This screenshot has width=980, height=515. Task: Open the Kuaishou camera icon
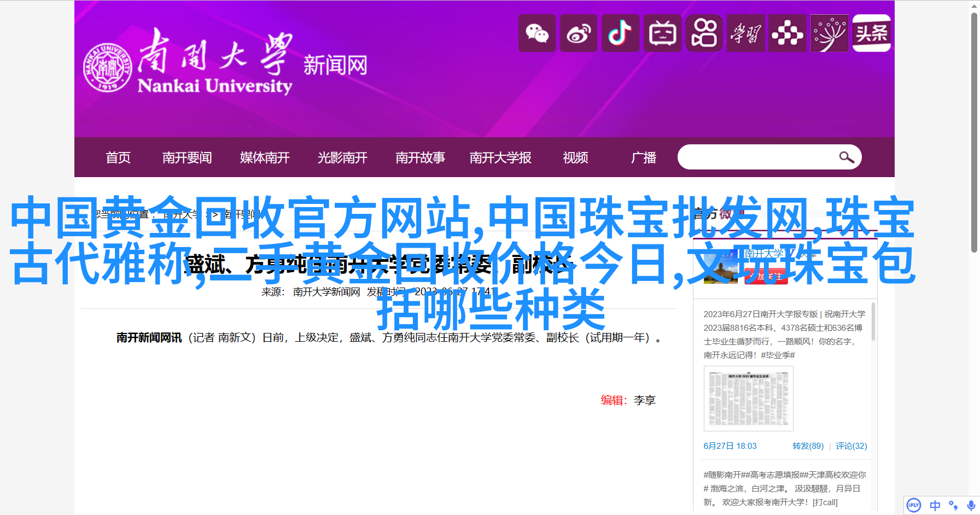(704, 33)
